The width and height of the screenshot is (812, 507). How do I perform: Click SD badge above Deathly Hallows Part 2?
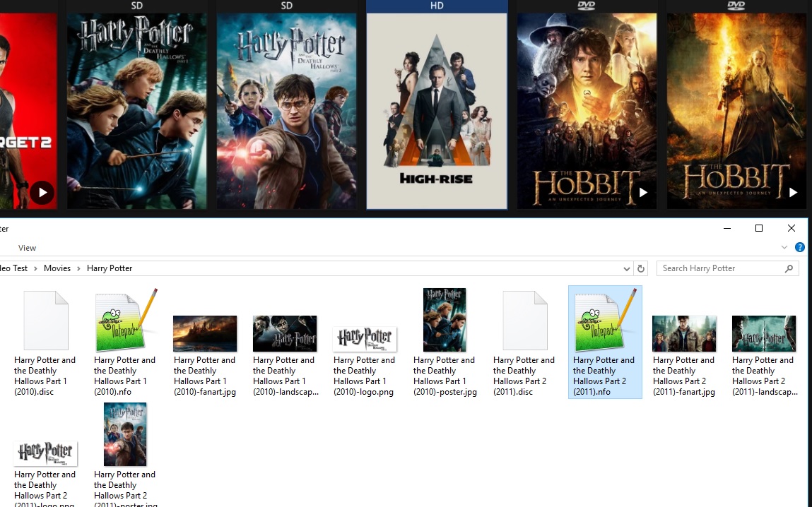click(x=286, y=6)
